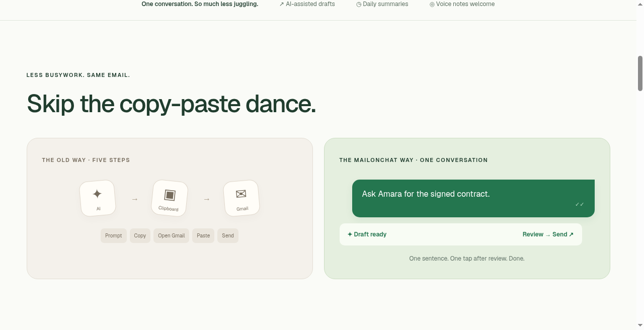644x330 pixels.
Task: Click the scrollbar down arrow
Action: tap(640, 325)
